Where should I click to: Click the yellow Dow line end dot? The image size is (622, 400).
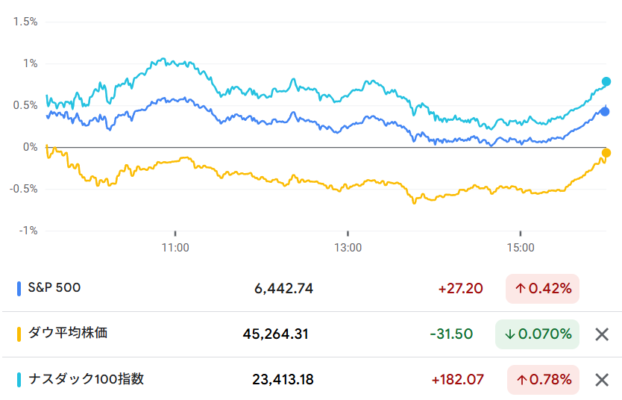click(x=606, y=153)
